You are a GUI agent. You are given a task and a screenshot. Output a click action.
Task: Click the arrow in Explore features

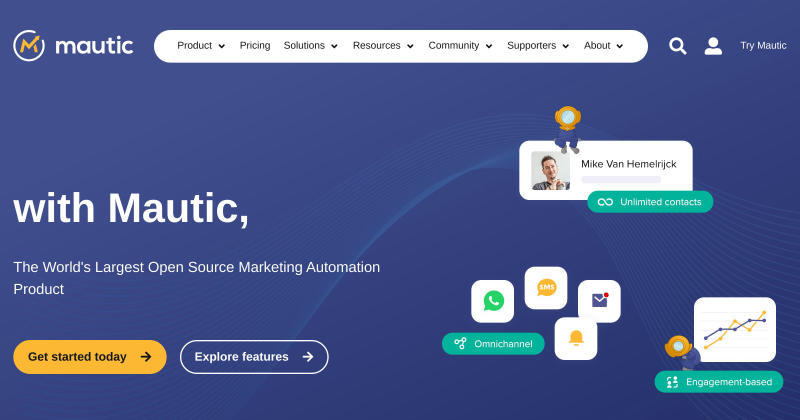tap(308, 357)
